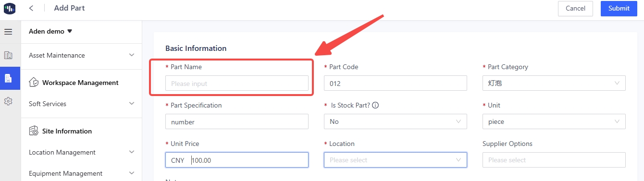Expand the Asset Maintenance menu
This screenshot has height=181, width=644.
tap(81, 55)
